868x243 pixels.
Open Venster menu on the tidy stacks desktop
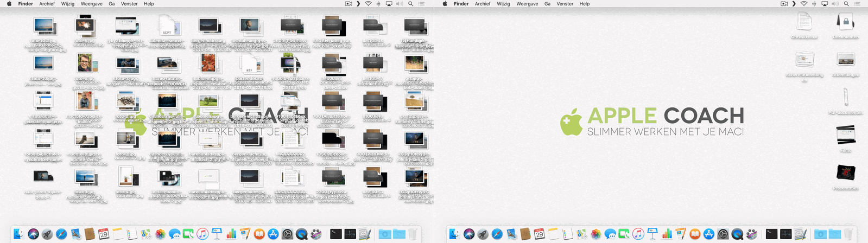pyautogui.click(x=565, y=4)
